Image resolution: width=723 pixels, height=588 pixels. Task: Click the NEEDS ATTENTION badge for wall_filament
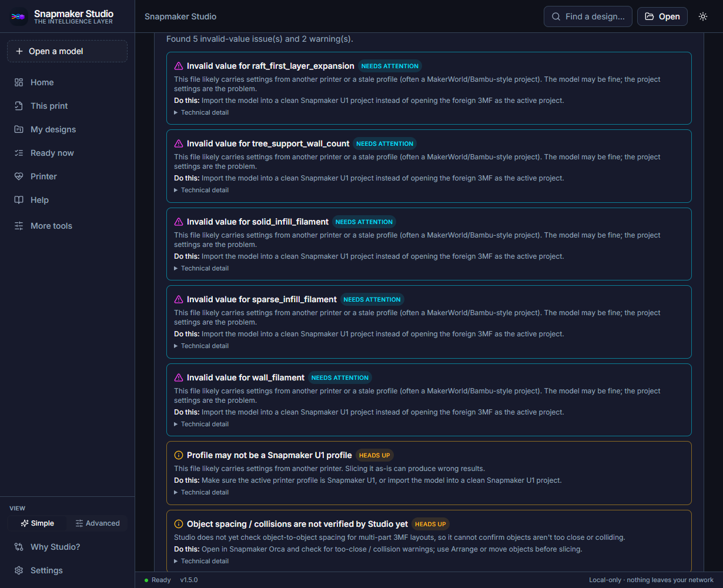[x=340, y=377]
